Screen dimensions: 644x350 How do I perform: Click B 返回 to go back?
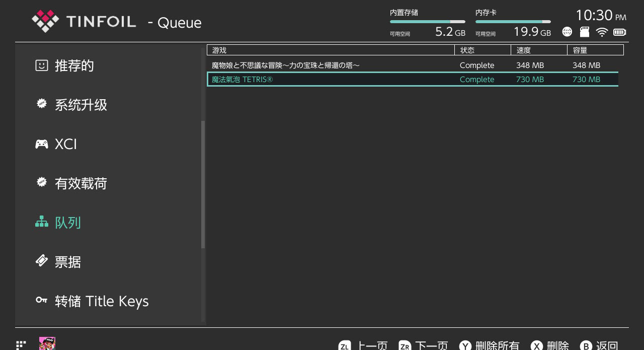point(599,345)
